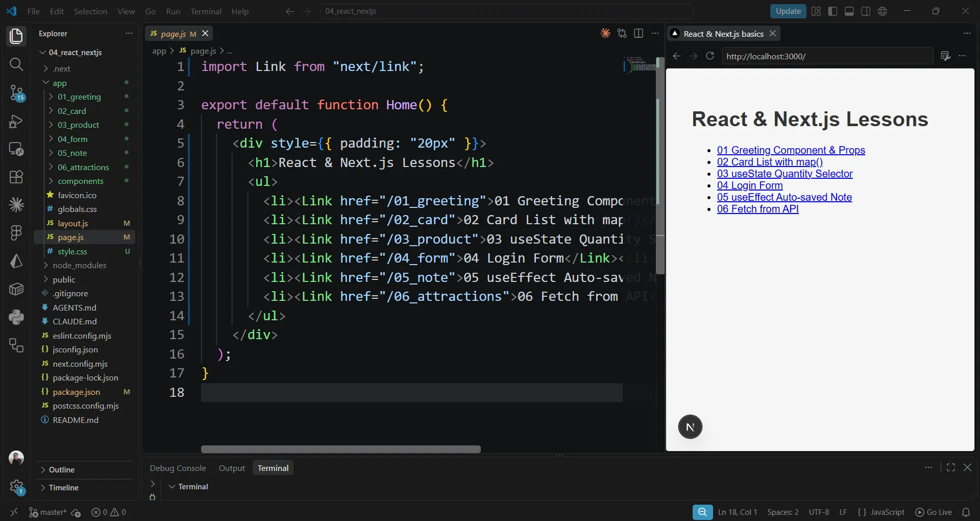This screenshot has width=980, height=521.
Task: Show errors and warnings problems panel
Action: coord(108,512)
